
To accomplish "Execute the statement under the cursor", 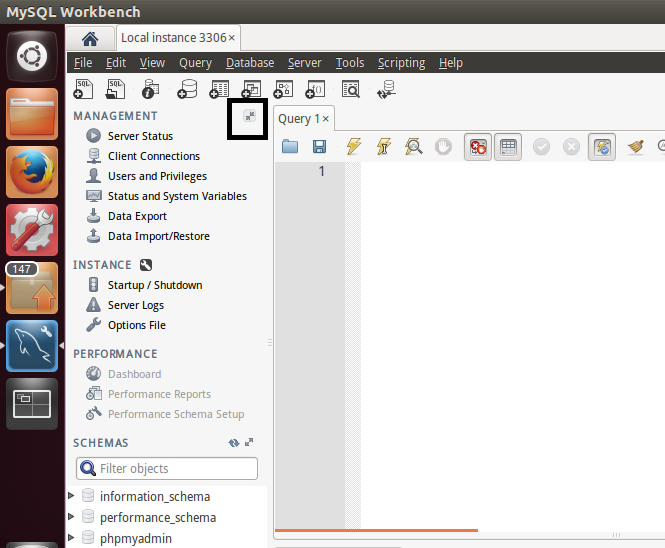I will (x=384, y=146).
